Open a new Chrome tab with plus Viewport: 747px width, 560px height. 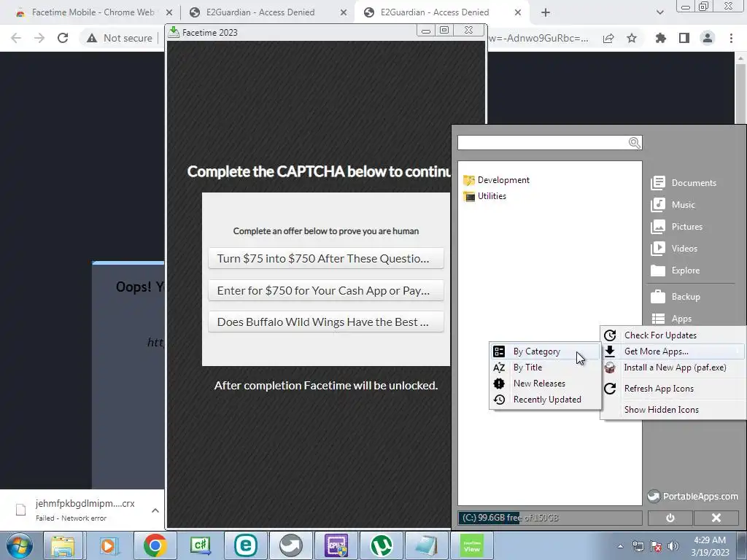(x=546, y=12)
